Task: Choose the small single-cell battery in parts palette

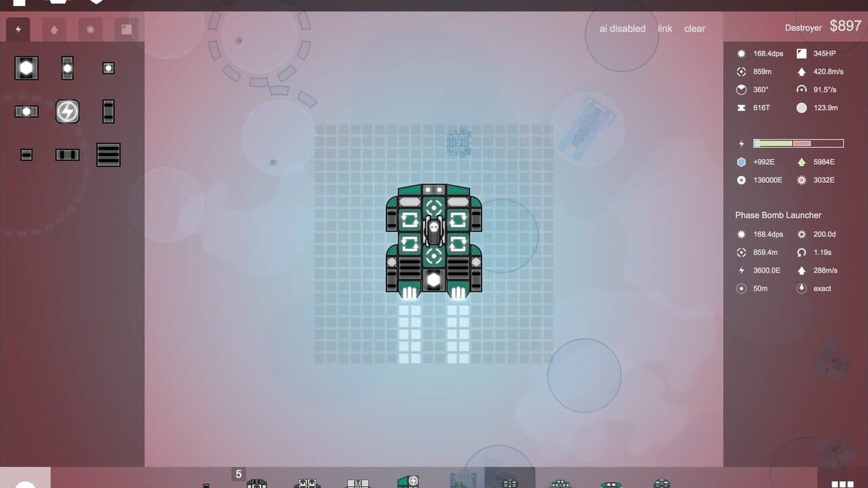Action: (x=26, y=155)
